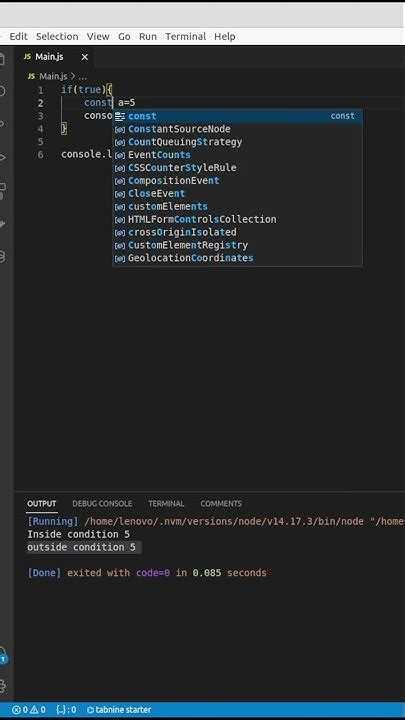The width and height of the screenshot is (405, 720).
Task: Open the View menu
Action: (98, 36)
